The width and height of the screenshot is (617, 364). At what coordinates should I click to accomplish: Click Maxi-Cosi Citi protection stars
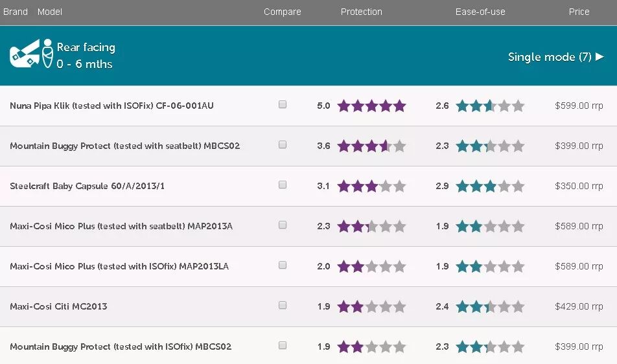coord(371,306)
